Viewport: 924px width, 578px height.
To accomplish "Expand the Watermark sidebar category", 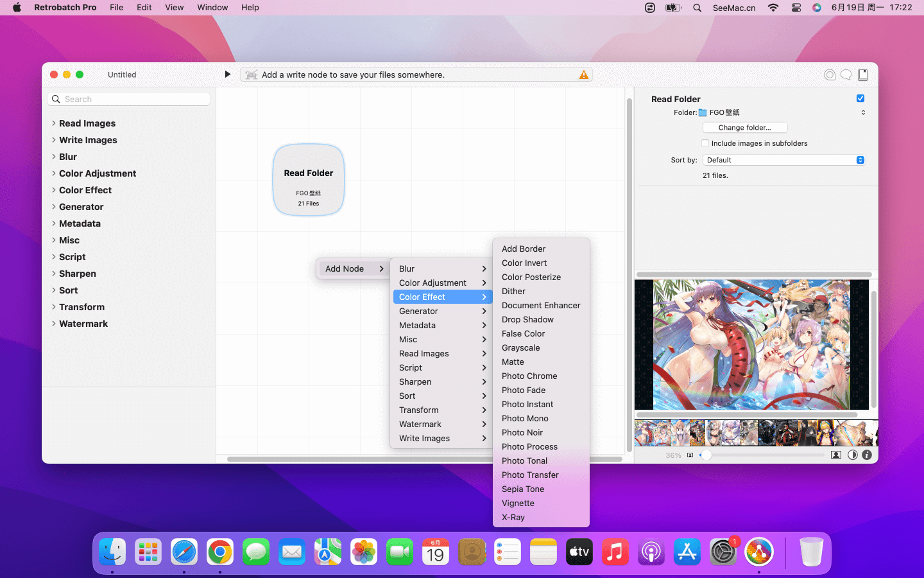I will (x=83, y=324).
